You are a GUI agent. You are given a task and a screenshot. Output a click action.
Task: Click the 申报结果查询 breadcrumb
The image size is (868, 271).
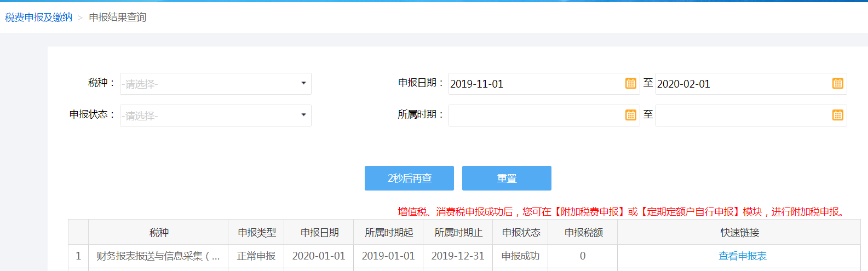click(x=118, y=18)
